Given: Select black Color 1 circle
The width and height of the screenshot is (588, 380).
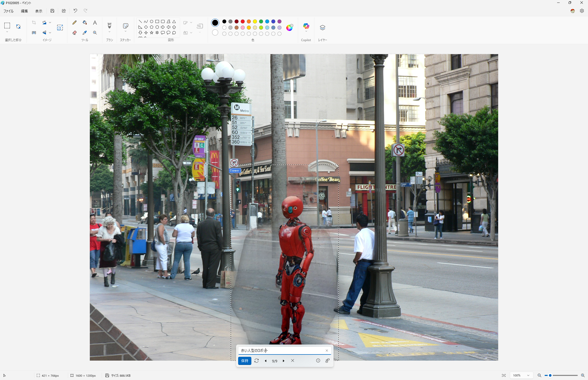Looking at the screenshot, I should [x=215, y=23].
